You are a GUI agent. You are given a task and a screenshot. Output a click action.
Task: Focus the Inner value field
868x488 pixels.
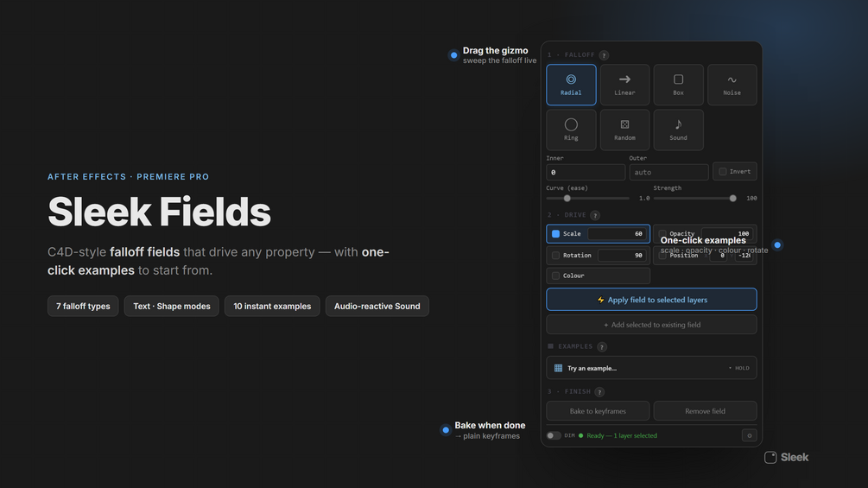(x=586, y=172)
